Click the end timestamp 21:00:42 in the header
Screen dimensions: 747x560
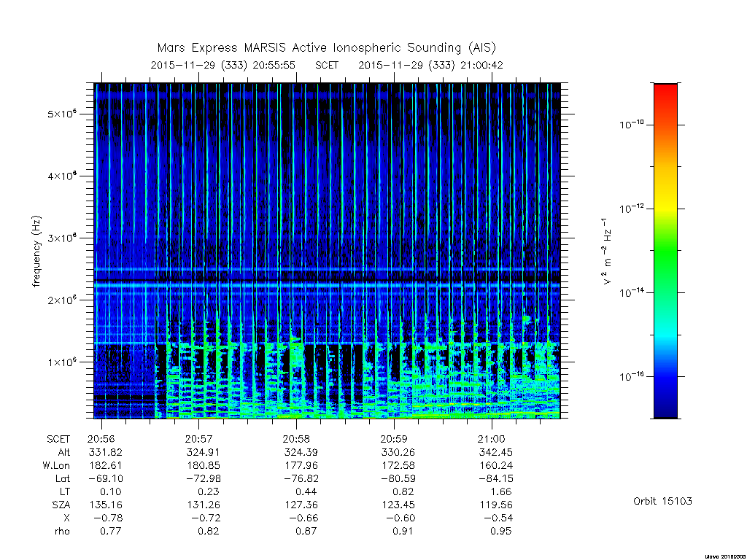pos(481,65)
